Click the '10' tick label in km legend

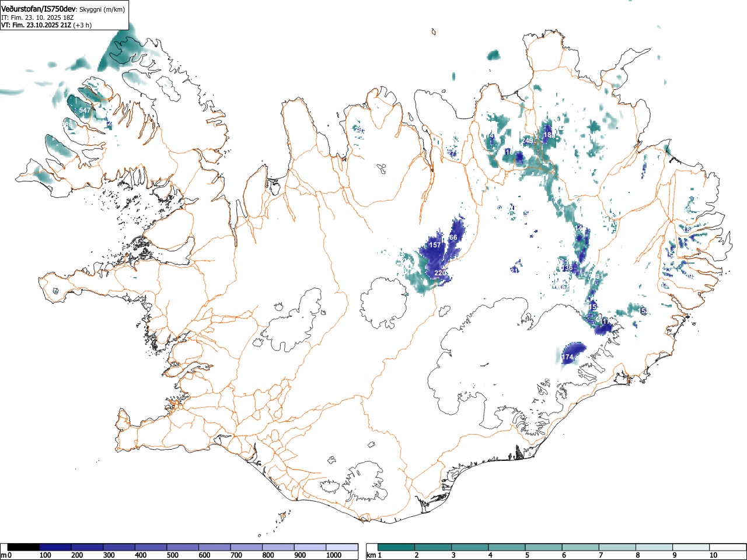click(x=713, y=555)
